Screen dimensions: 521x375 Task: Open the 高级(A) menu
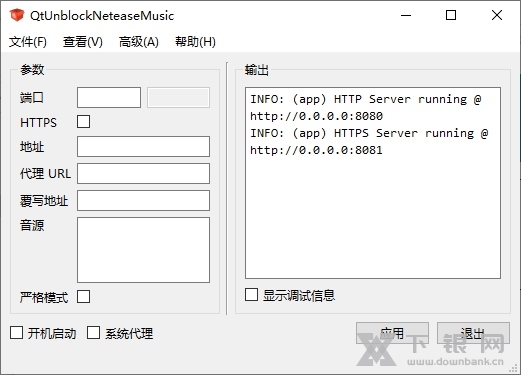tap(139, 42)
